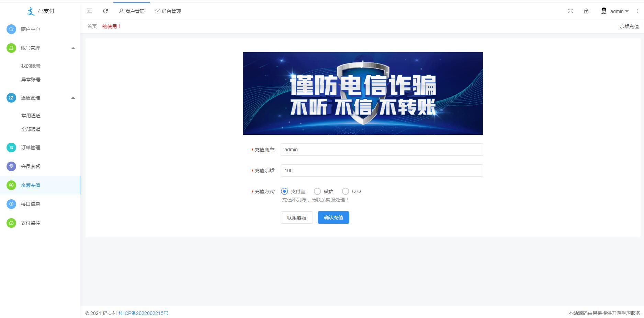Click the 确认充值 button
The image size is (644, 318).
click(x=333, y=217)
